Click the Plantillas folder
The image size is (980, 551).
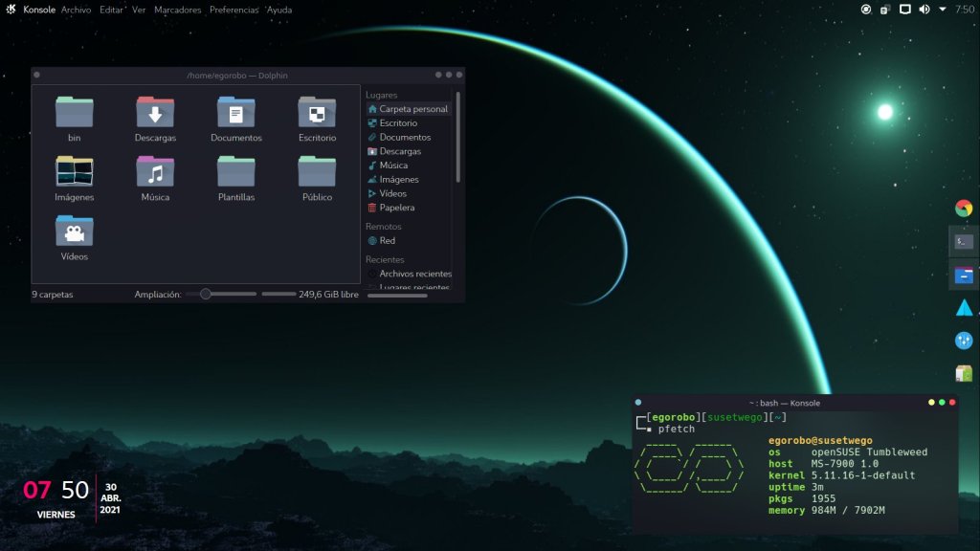[235, 173]
